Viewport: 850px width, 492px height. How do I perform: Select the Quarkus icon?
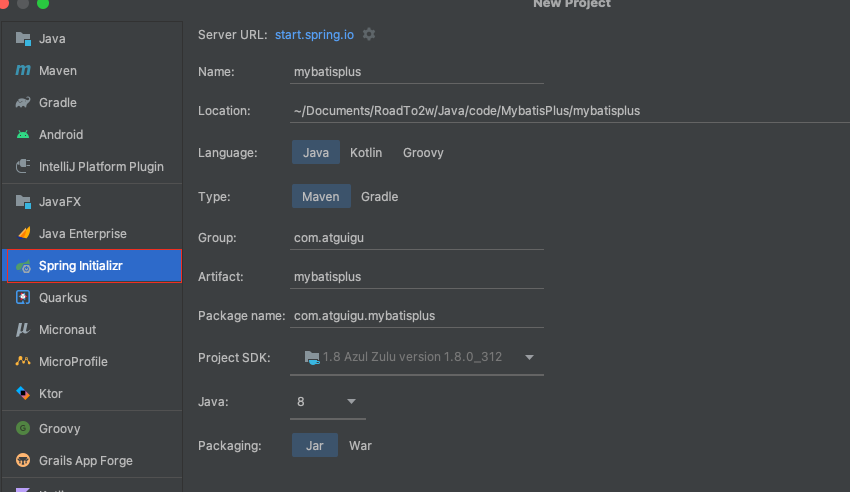(23, 297)
